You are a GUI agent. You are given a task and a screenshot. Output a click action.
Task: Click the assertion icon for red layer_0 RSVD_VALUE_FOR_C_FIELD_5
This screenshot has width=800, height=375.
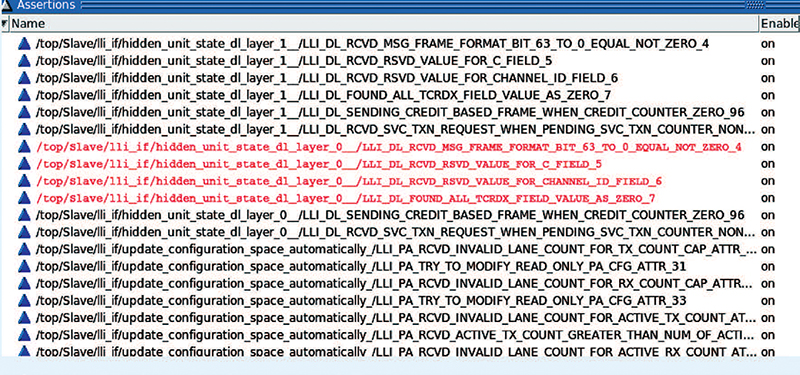pyautogui.click(x=23, y=164)
